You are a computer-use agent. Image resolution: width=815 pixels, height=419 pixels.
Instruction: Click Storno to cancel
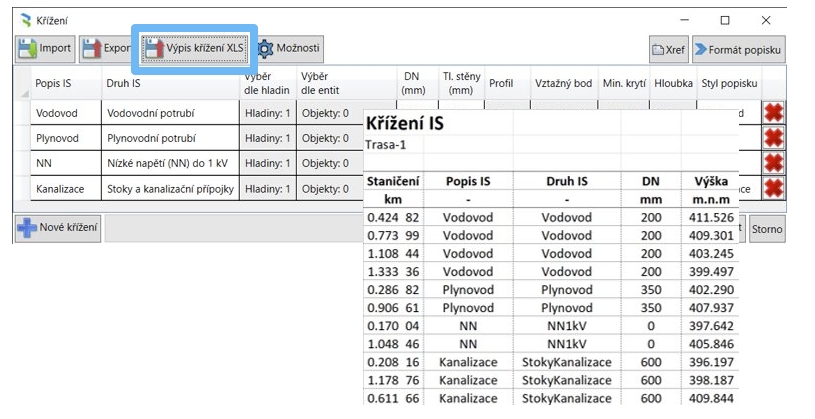pos(767,229)
